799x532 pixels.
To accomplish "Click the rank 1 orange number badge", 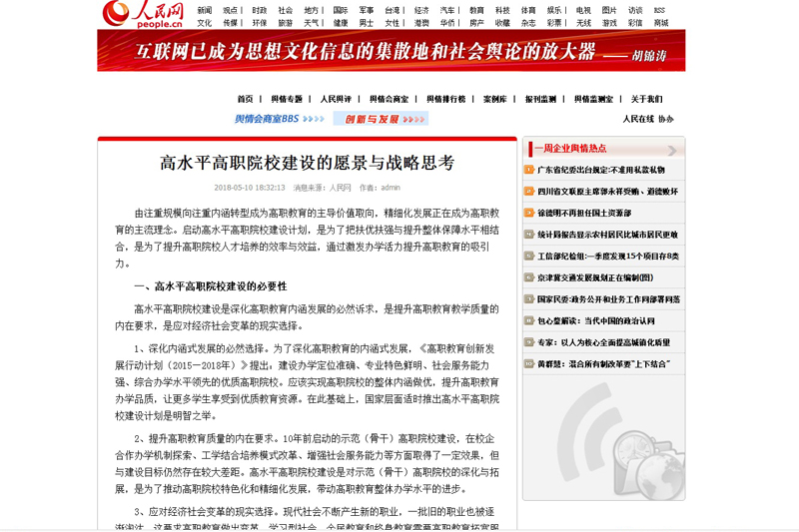I will point(529,170).
